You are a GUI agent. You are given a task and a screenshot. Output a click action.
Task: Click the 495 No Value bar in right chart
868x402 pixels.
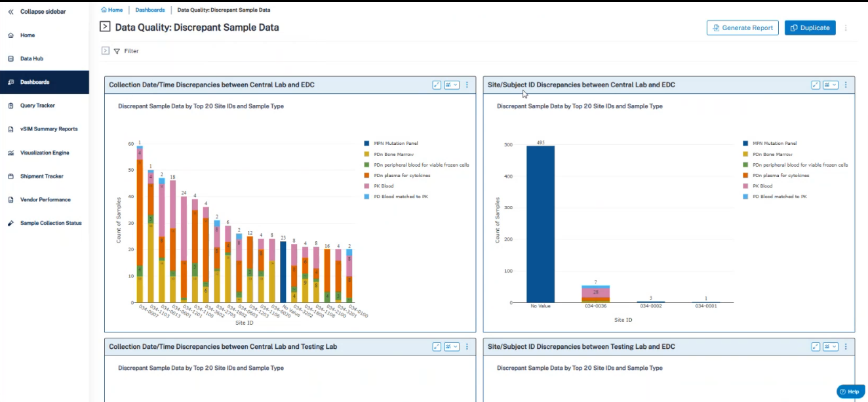540,224
